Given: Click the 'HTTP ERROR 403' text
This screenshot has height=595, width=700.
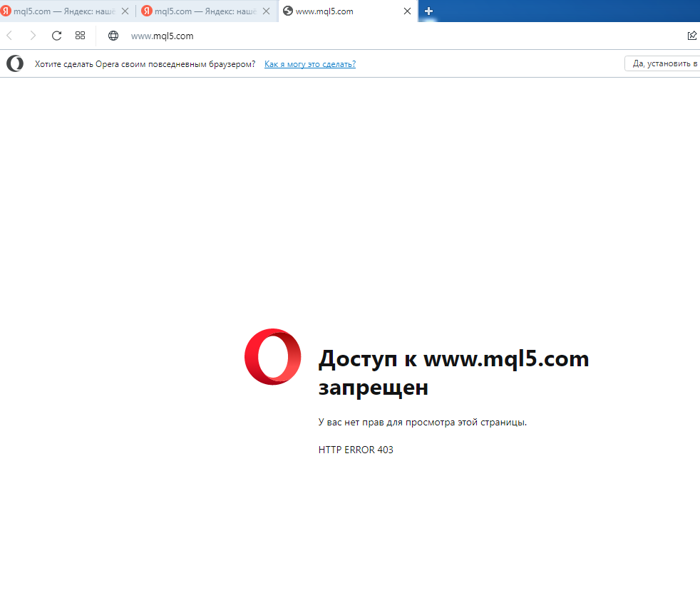Looking at the screenshot, I should [356, 450].
